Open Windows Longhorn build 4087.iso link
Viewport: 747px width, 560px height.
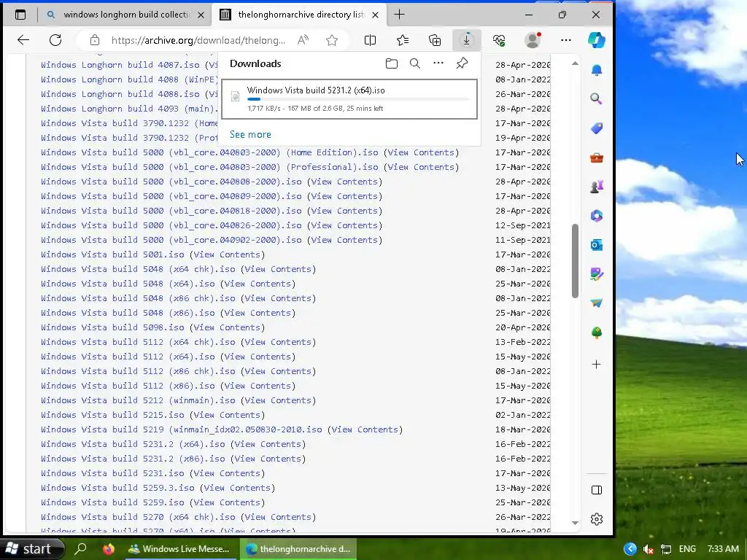click(120, 65)
